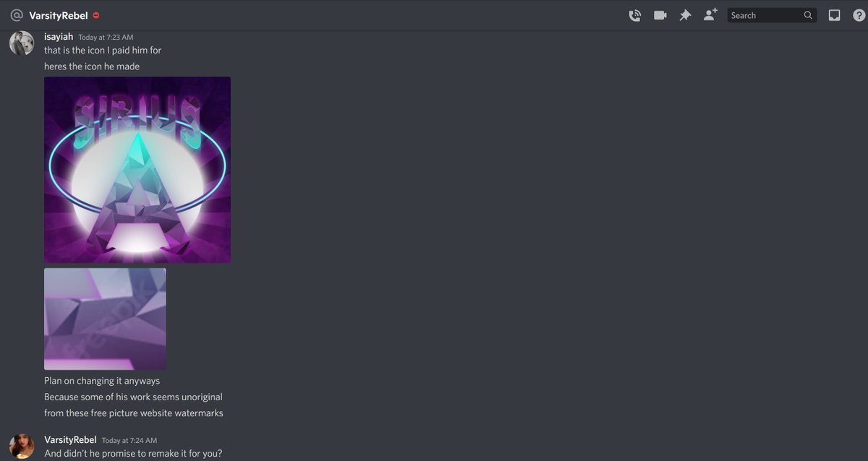868x461 pixels.
Task: Click the 'Today at 7:23 AM' timestamp
Action: (x=106, y=37)
